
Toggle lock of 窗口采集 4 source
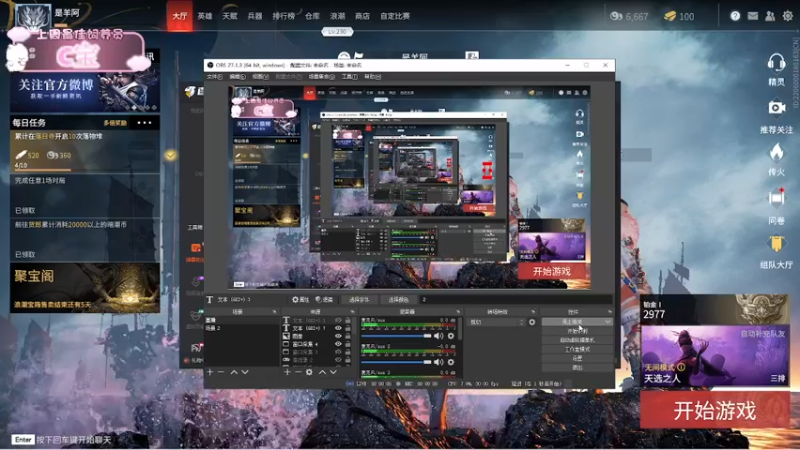click(348, 344)
